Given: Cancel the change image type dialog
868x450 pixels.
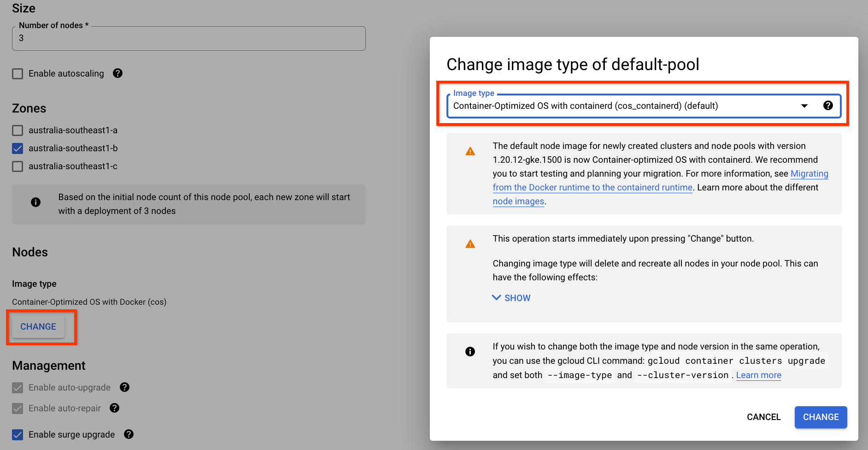Looking at the screenshot, I should pyautogui.click(x=763, y=417).
